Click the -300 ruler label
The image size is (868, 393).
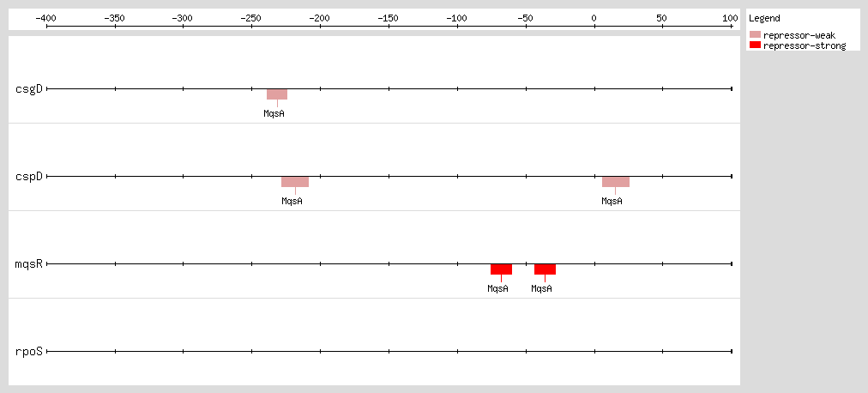[x=183, y=18]
